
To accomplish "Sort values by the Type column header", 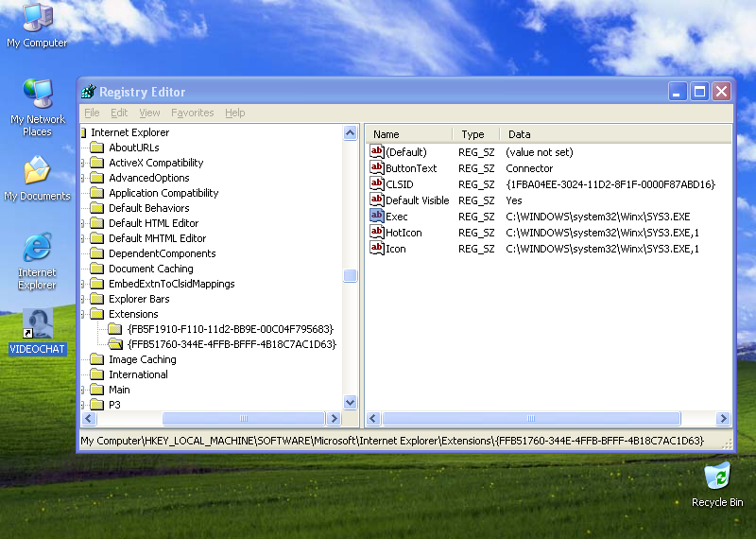I will [x=476, y=134].
